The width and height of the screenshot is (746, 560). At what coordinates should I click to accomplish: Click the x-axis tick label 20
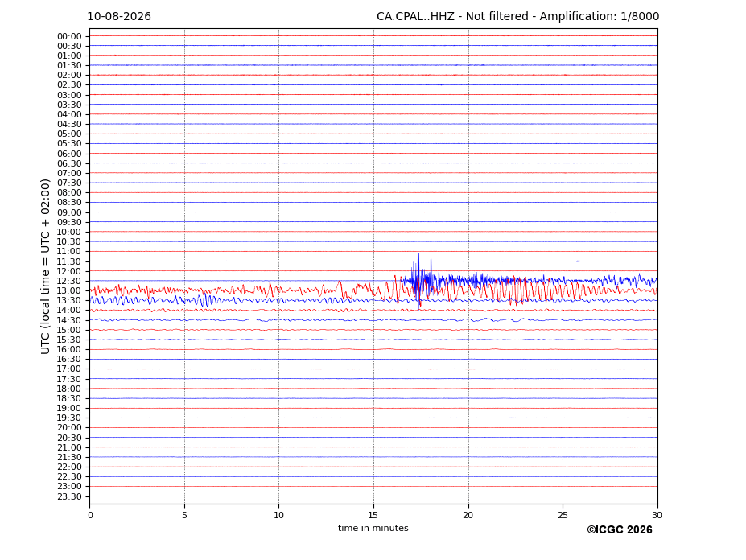click(468, 515)
